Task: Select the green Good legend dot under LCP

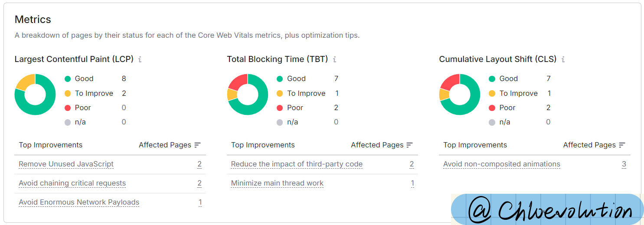Action: coord(68,79)
